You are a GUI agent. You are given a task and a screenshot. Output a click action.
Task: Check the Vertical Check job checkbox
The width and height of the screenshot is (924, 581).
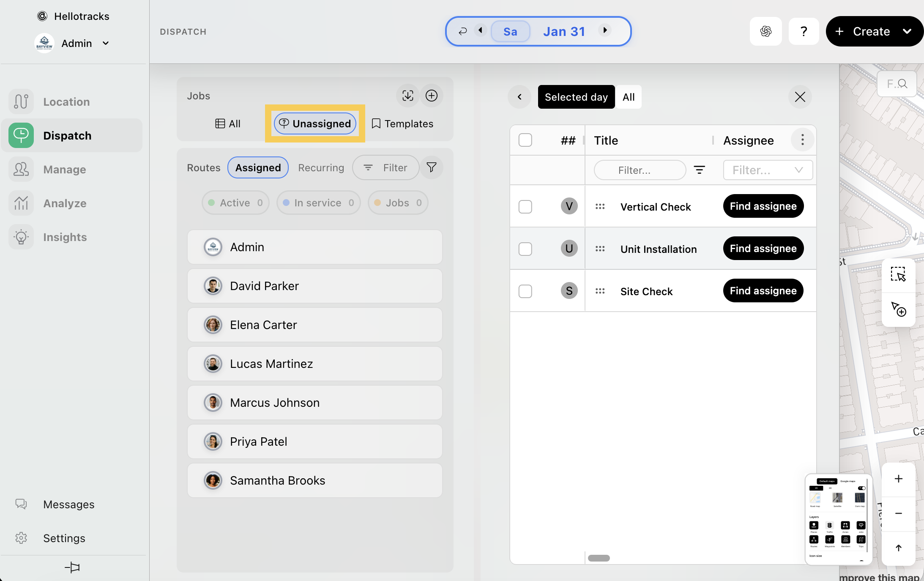point(525,207)
